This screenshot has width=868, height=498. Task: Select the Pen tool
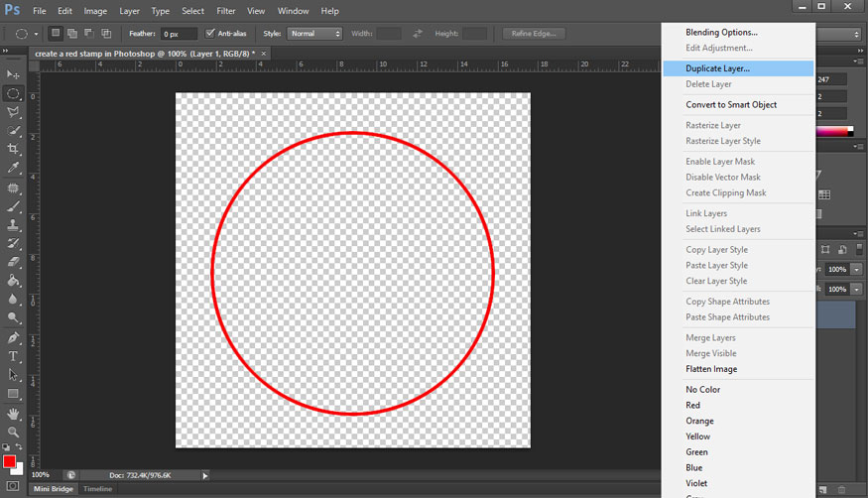pyautogui.click(x=14, y=337)
